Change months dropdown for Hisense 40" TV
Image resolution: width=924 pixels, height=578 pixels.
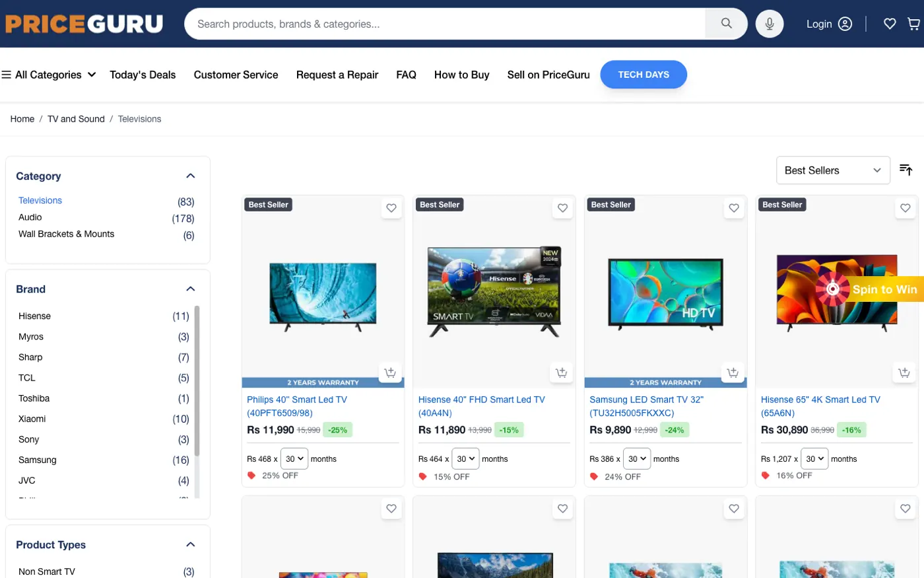(x=465, y=458)
